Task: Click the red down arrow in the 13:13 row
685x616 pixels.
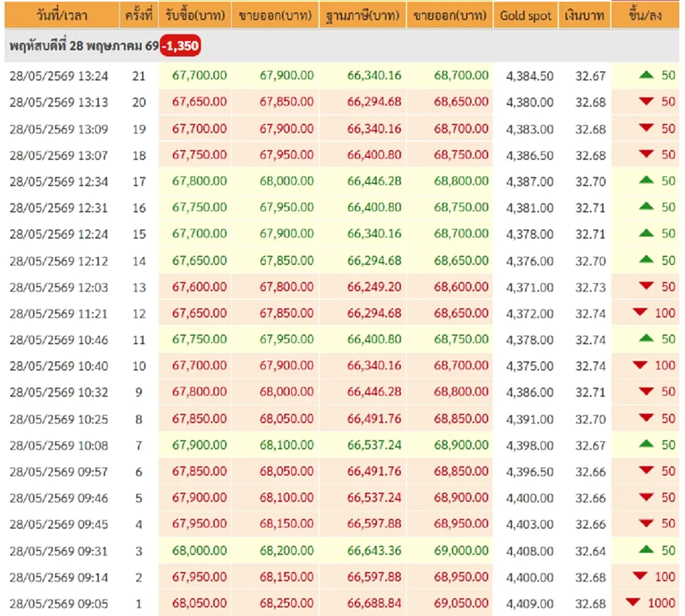Action: tap(646, 102)
